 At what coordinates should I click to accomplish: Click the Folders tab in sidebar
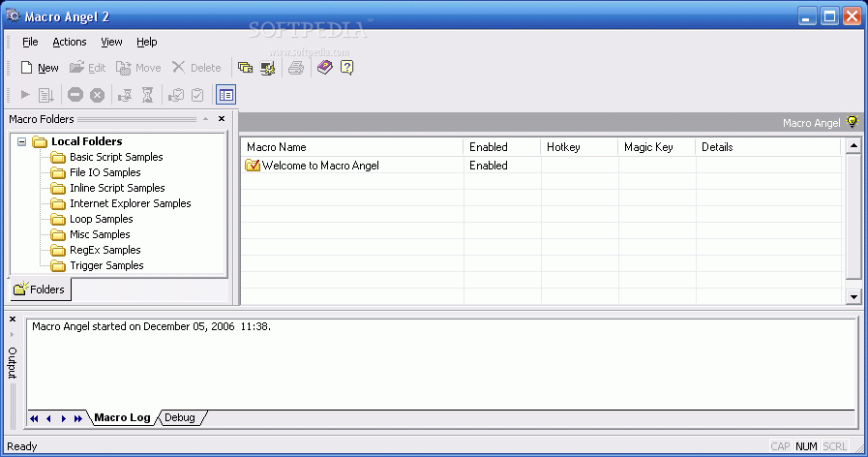pos(40,289)
